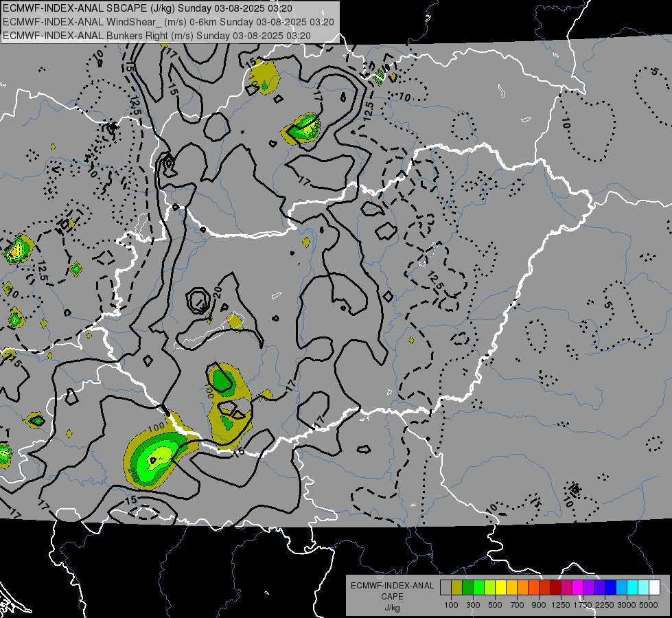Select the dark green legend swatch
This screenshot has height=618, width=672.
click(x=468, y=588)
